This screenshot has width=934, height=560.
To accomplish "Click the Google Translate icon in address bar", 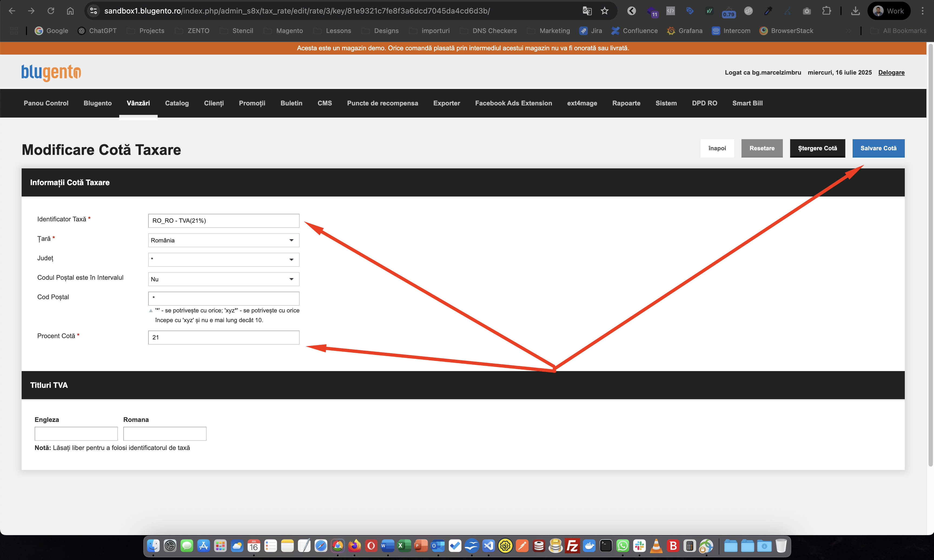I will [587, 11].
